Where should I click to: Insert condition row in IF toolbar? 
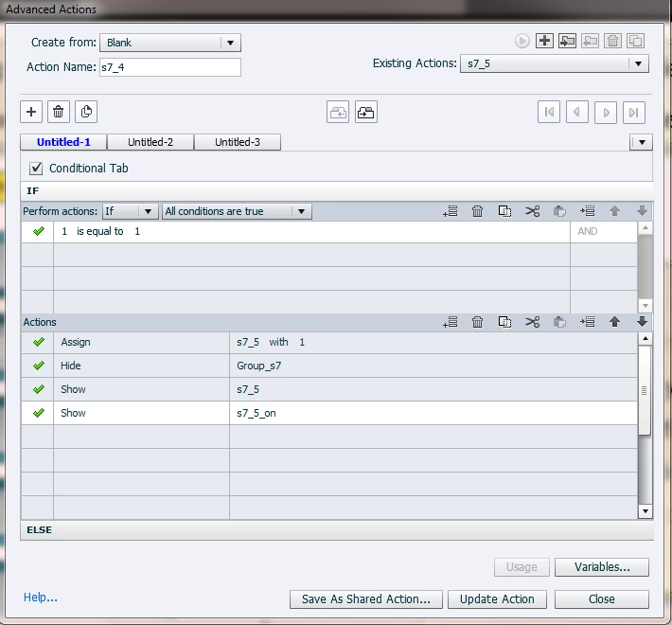pos(587,211)
